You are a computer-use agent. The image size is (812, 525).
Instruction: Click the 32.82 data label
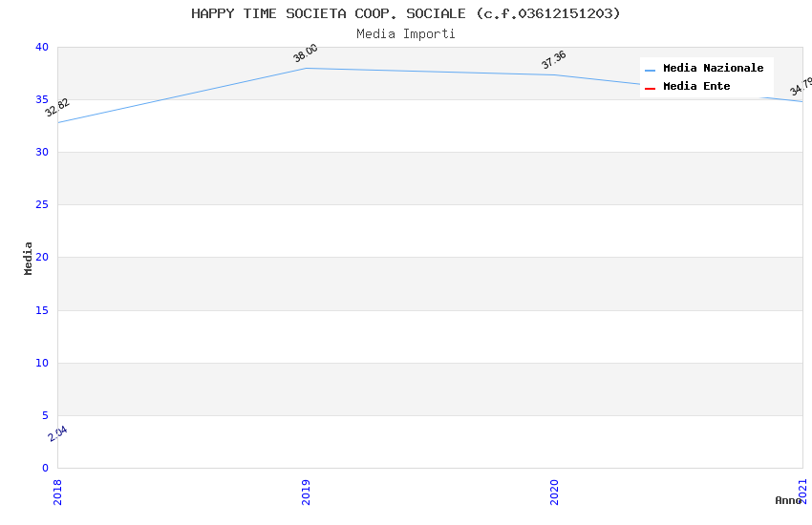click(x=57, y=108)
